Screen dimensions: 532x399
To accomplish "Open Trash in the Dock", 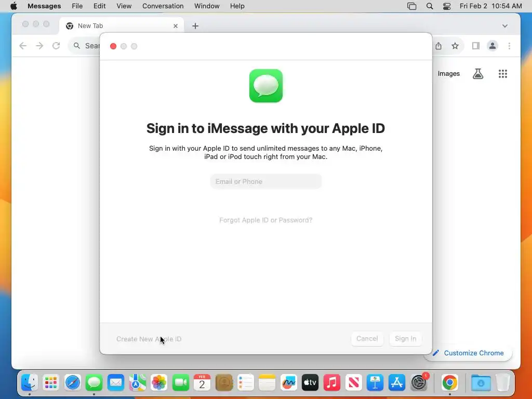I will pos(503,382).
